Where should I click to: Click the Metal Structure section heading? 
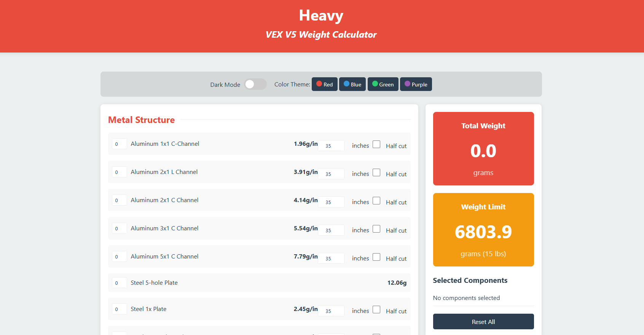[142, 120]
